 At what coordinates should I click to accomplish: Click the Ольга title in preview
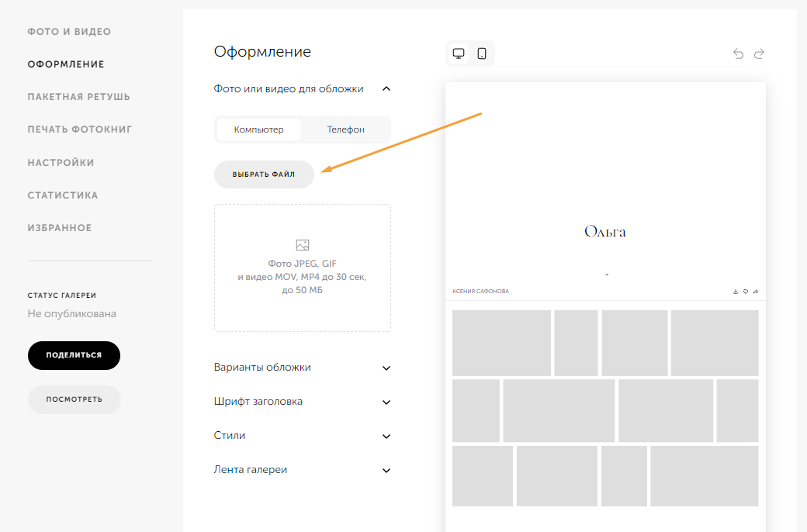coord(605,232)
